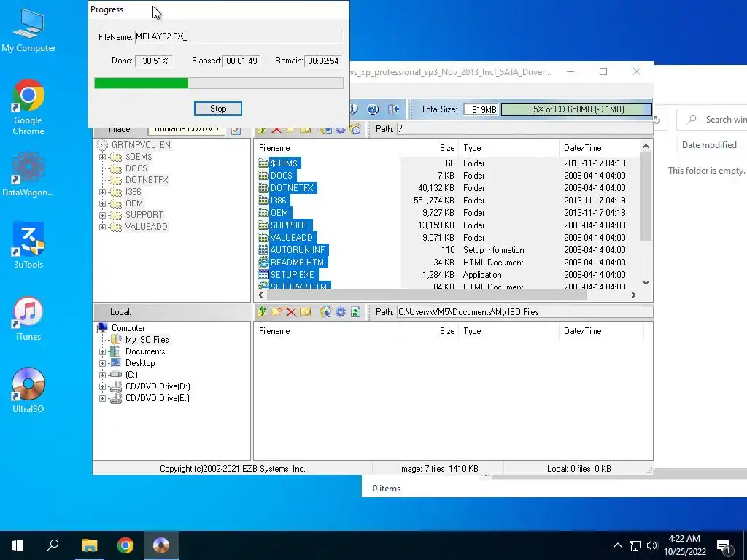Expand the Desktop node in Local tree
The height and width of the screenshot is (560, 747).
102,363
